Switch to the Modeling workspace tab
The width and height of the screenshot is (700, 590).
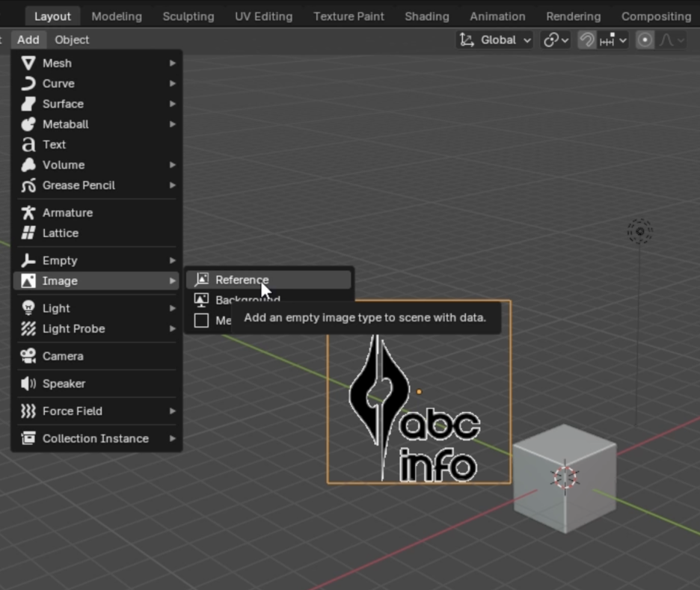pyautogui.click(x=117, y=16)
